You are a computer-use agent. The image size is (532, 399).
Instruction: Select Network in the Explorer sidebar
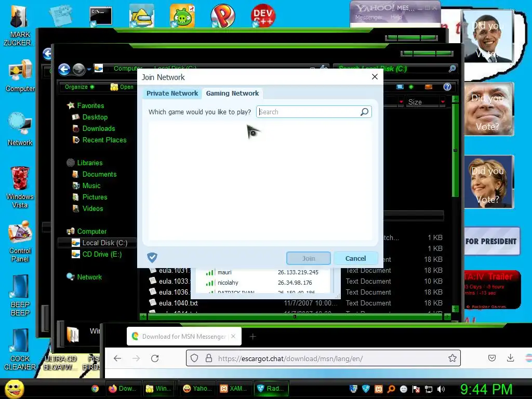(x=89, y=277)
